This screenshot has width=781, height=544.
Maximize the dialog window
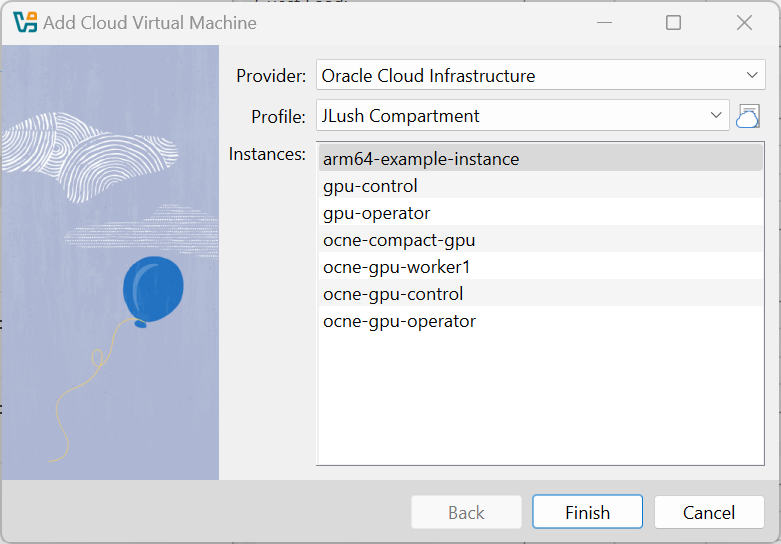674,22
